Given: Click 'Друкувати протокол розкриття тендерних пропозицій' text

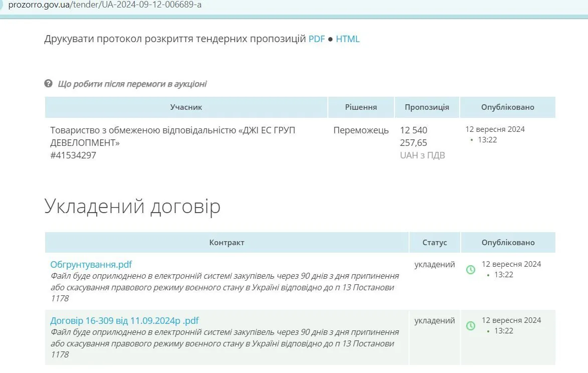Looking at the screenshot, I should pyautogui.click(x=175, y=40).
